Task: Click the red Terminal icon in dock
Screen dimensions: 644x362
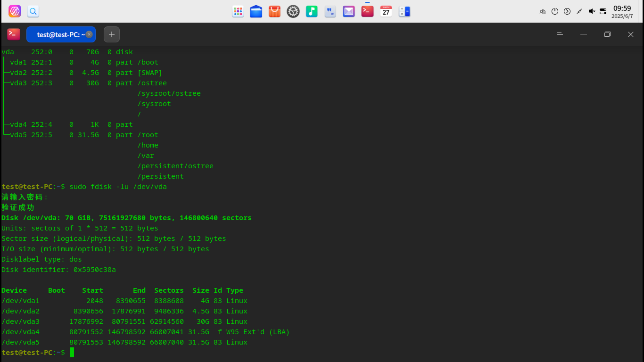Action: click(367, 11)
